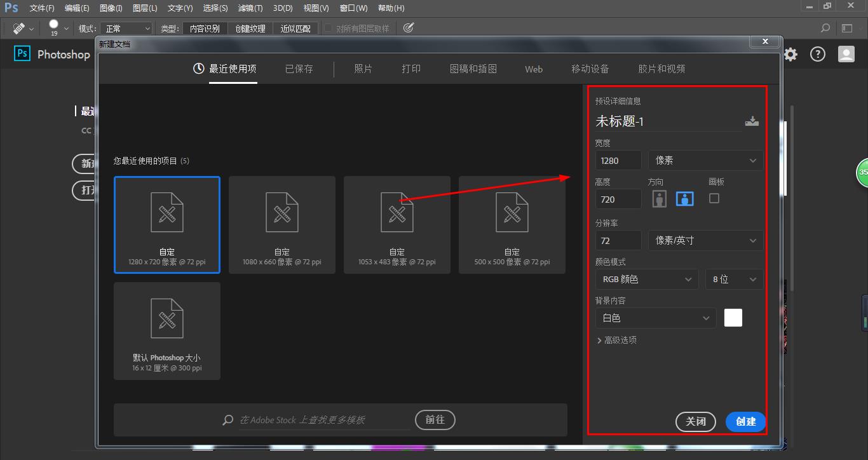Click the save preset icon beside 未标题-1
Screen dimensions: 868x460
coord(752,121)
